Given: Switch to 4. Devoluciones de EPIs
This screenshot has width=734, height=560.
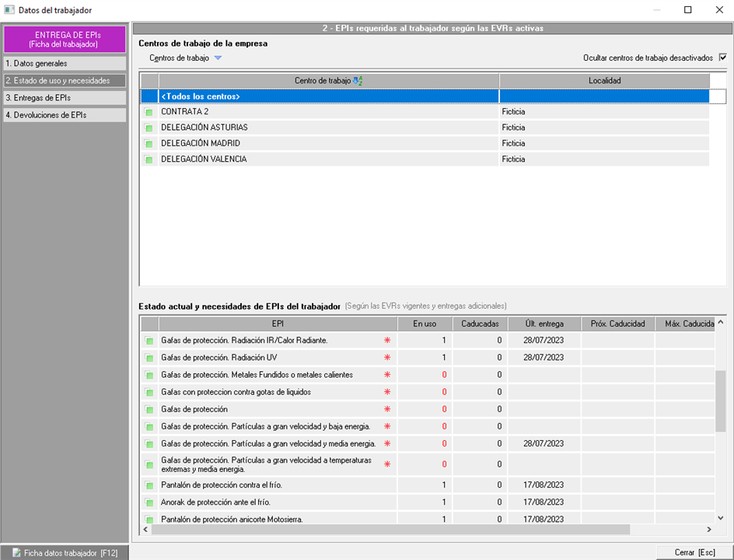Looking at the screenshot, I should (65, 115).
